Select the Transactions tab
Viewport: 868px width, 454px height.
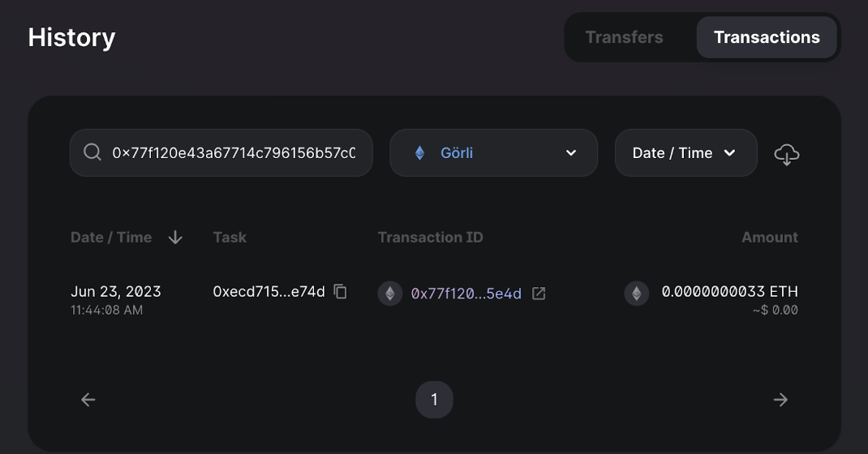767,37
